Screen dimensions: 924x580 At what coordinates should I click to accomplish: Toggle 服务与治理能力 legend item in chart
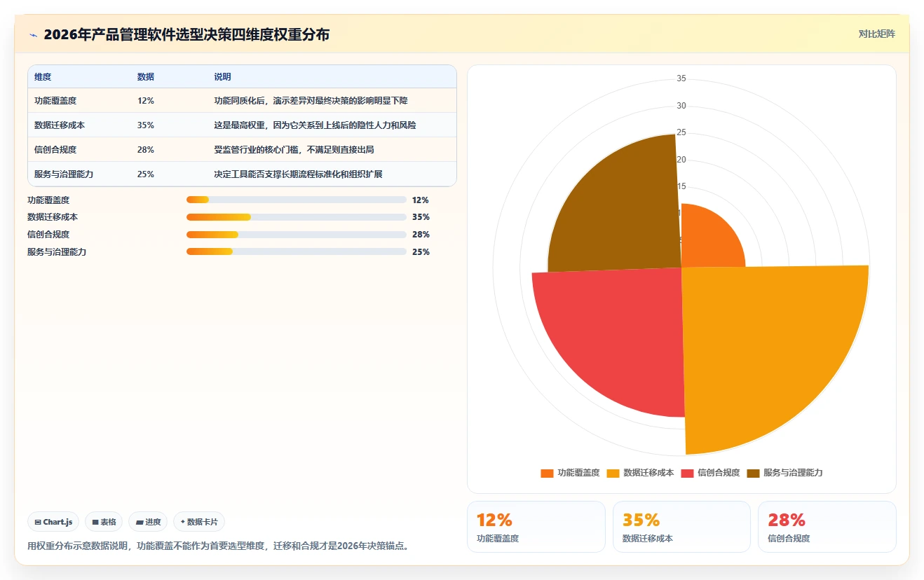click(784, 473)
